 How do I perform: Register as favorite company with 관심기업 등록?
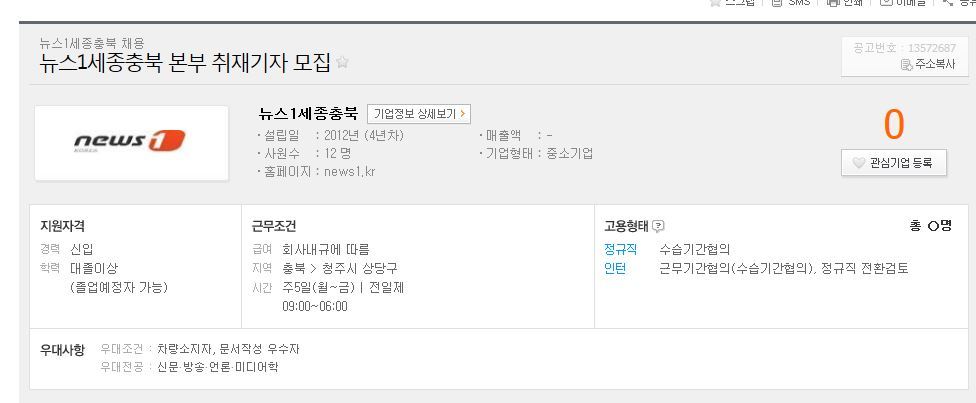pos(894,163)
